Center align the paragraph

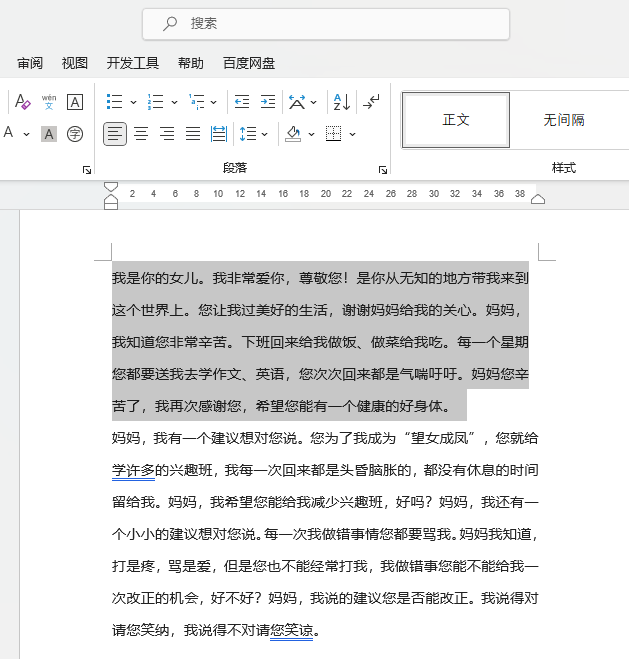[141, 134]
